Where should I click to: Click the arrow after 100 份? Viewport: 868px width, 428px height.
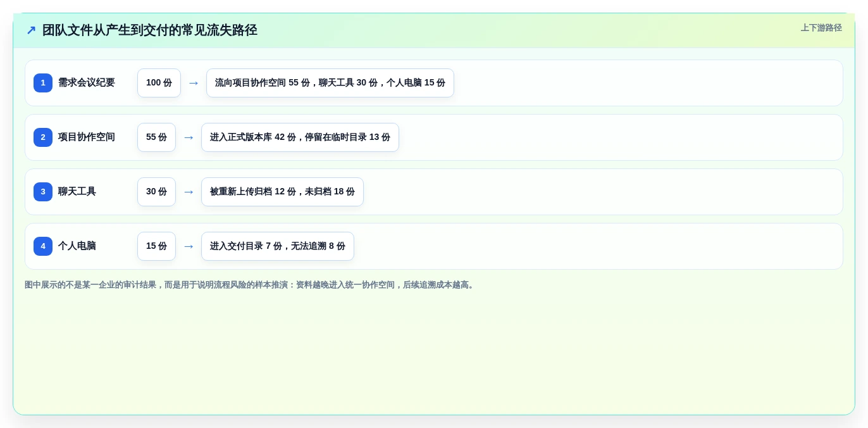tap(194, 83)
